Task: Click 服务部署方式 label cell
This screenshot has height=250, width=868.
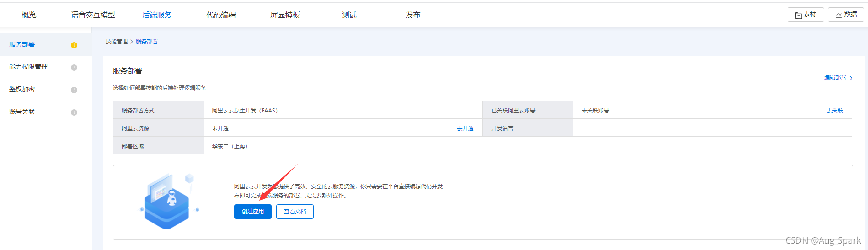Action: pos(158,110)
